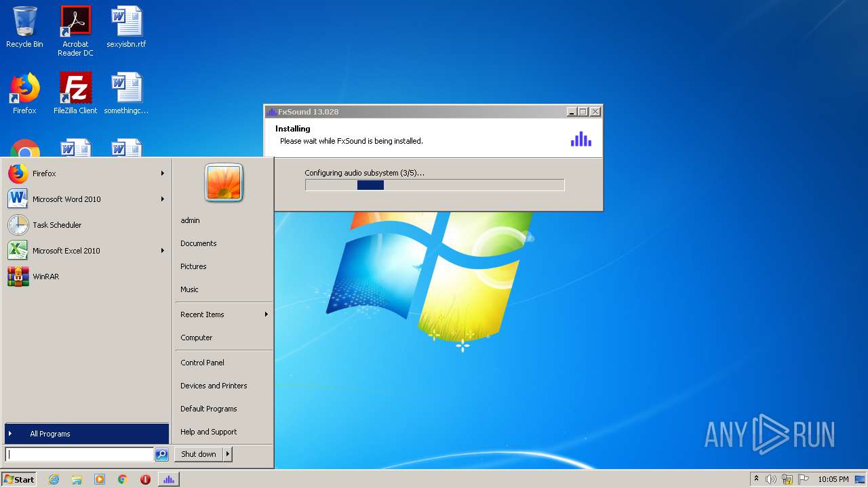Click the FxSound installation progress bar

tap(435, 185)
